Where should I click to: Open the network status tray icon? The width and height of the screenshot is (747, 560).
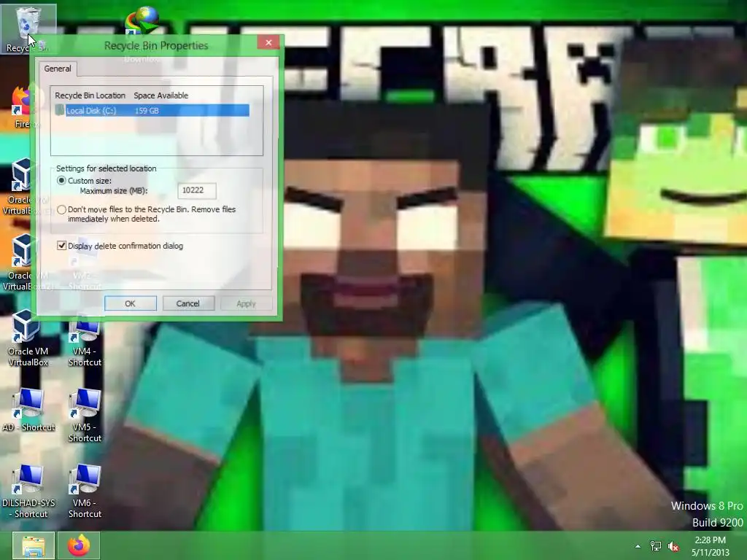[x=656, y=546]
